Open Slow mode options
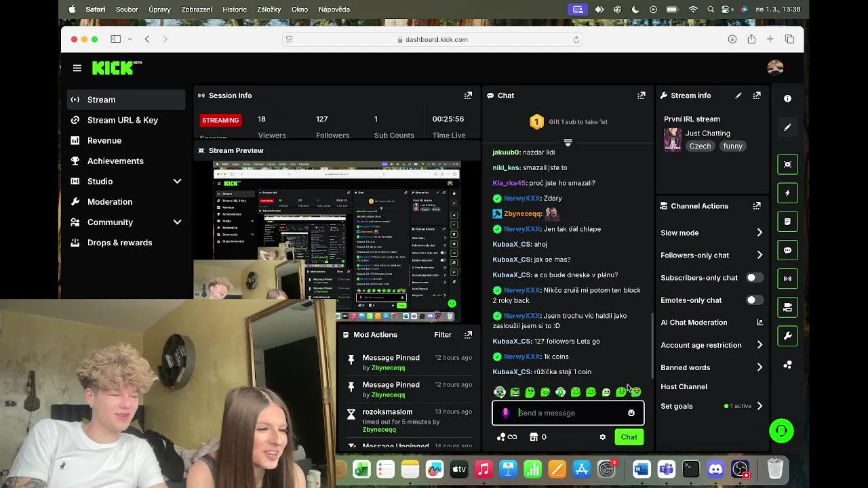This screenshot has height=488, width=868. click(712, 233)
